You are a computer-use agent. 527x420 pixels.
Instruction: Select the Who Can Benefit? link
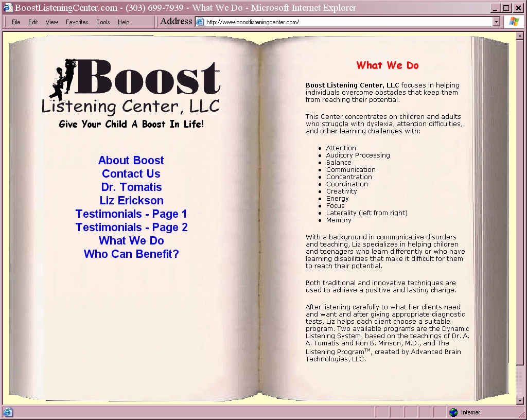131,254
